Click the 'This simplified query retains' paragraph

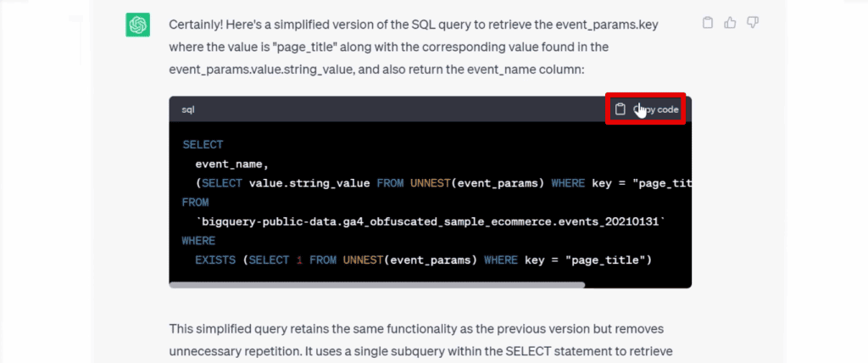pos(420,340)
